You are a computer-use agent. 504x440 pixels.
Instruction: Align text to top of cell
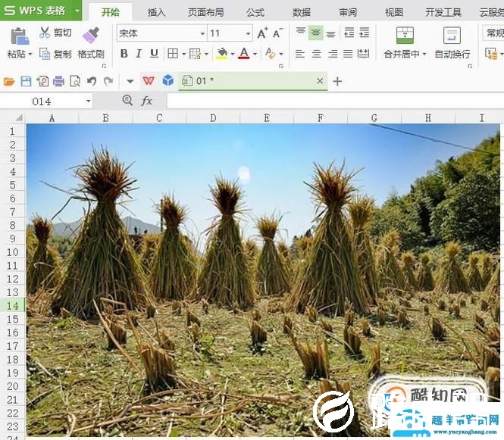point(301,32)
